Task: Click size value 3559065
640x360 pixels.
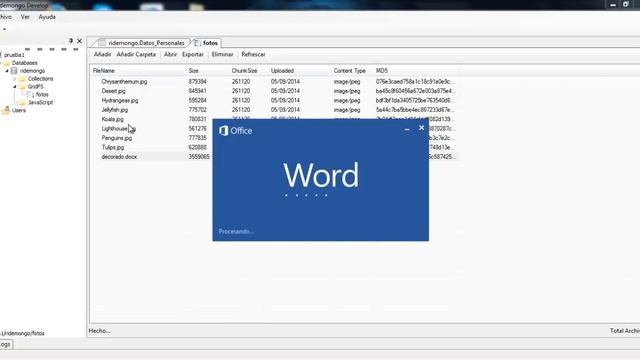Action: point(199,157)
